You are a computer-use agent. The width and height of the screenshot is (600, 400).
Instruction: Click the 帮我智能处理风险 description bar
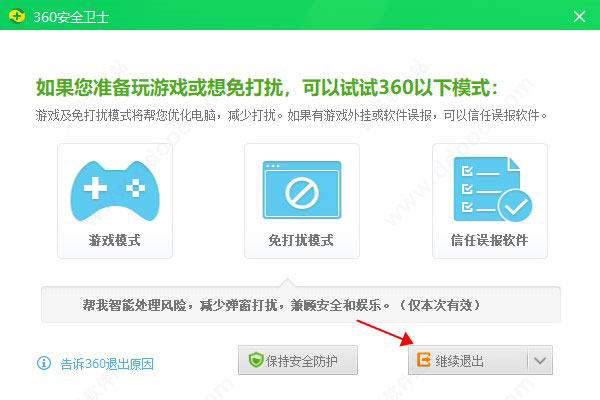click(x=300, y=304)
